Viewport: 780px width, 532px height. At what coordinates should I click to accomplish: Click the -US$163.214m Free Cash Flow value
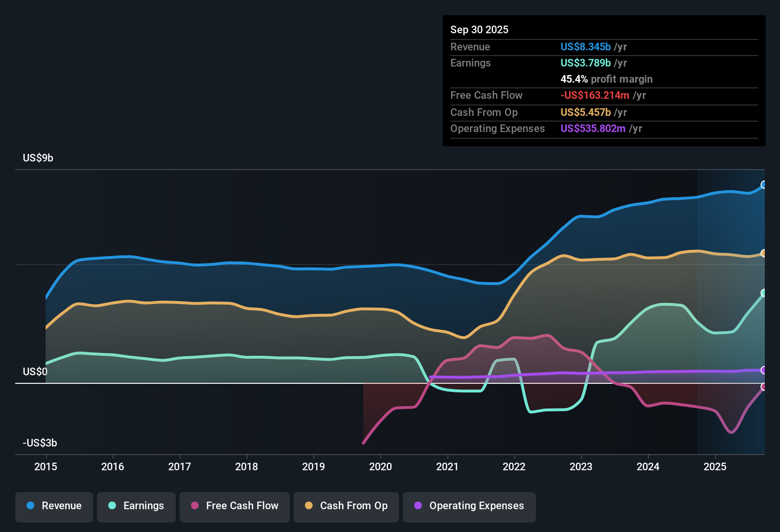click(x=595, y=95)
